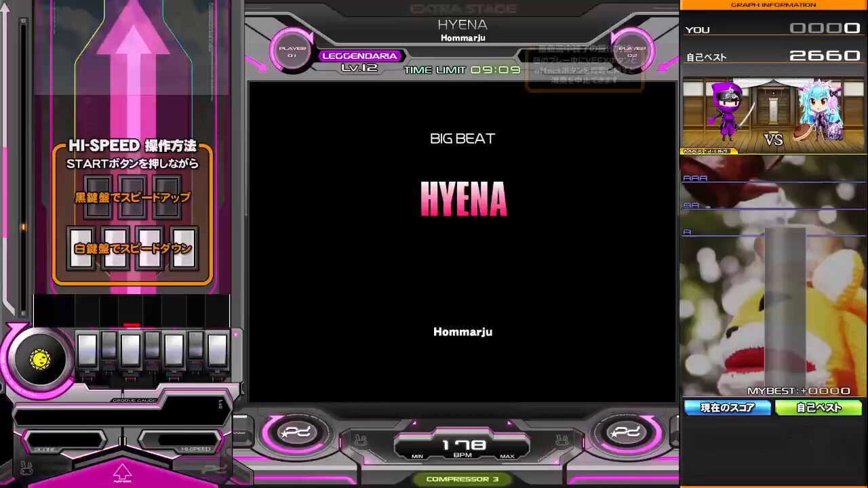Click the TIME LIMIT 09:09 countdown

[x=462, y=70]
